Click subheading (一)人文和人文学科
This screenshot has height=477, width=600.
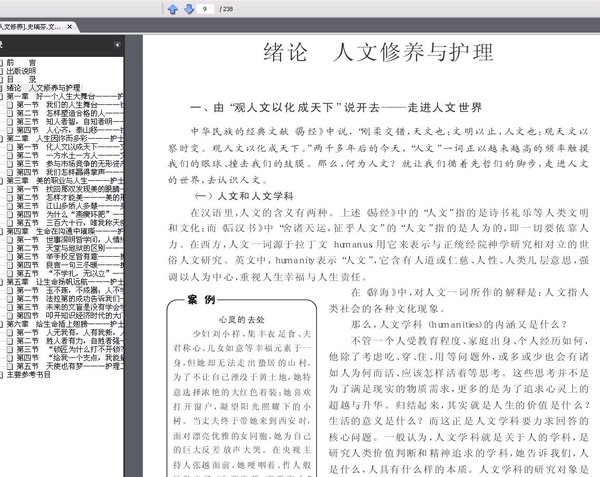[244, 196]
